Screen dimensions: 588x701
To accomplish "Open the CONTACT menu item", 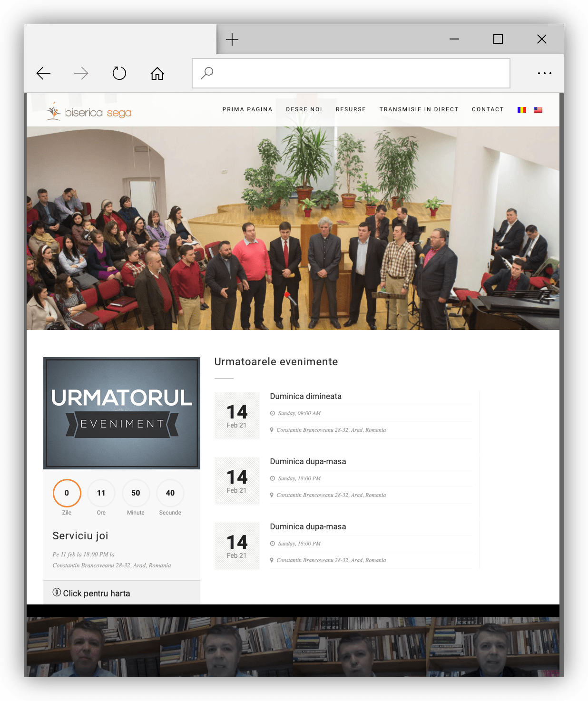I will point(488,109).
